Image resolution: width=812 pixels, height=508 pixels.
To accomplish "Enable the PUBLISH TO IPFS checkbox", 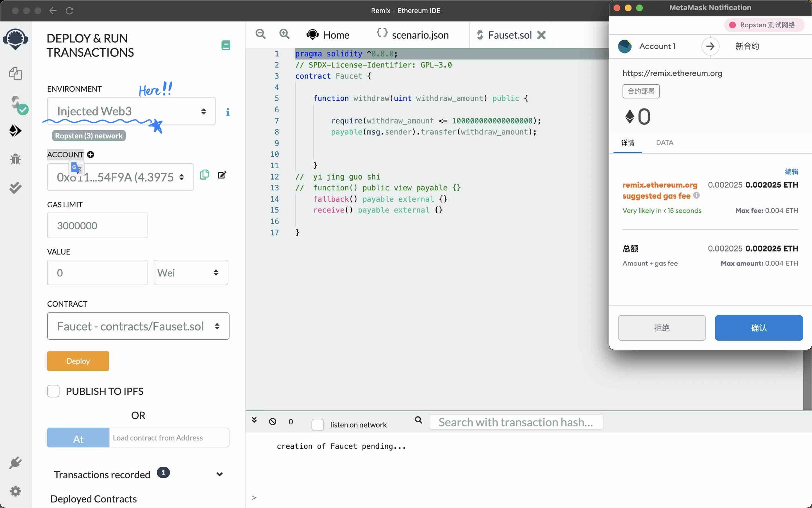I will [53, 391].
